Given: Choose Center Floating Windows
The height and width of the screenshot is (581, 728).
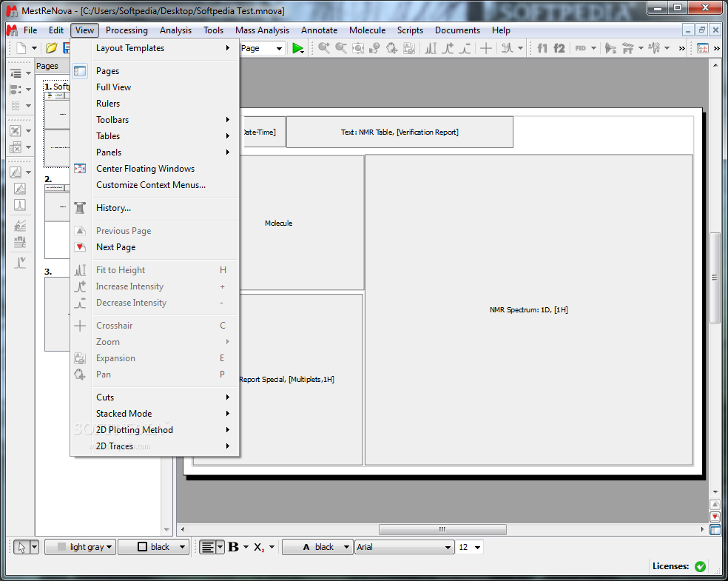Looking at the screenshot, I should pyautogui.click(x=155, y=169).
